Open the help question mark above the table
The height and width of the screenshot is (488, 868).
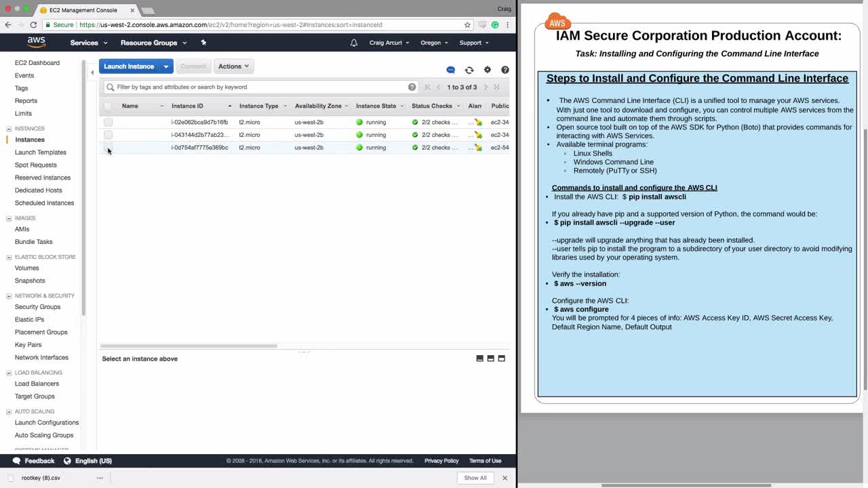click(x=505, y=70)
